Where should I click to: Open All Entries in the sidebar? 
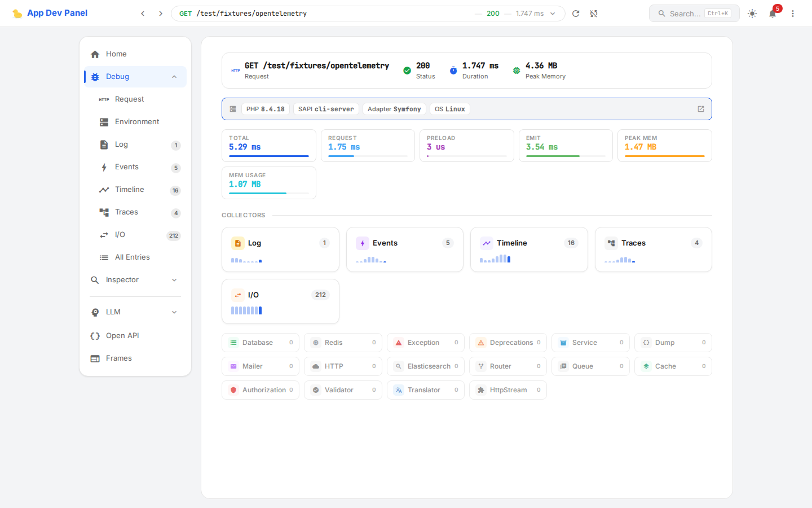[x=133, y=257]
